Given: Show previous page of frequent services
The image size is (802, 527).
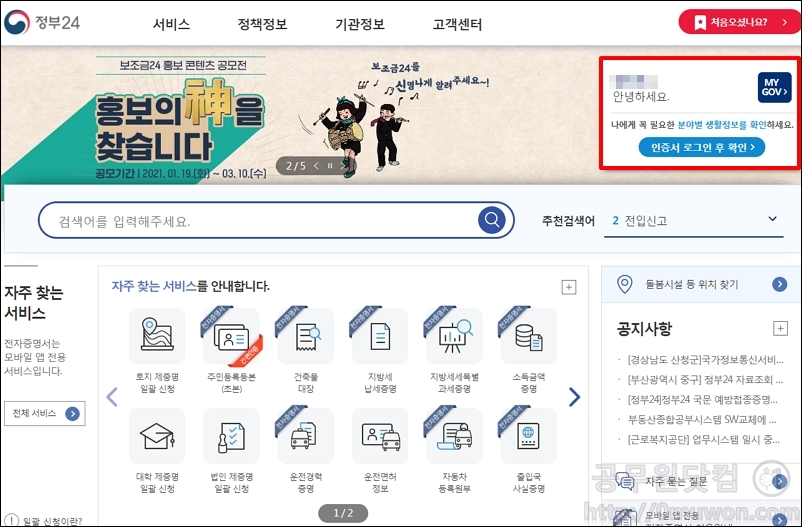Looking at the screenshot, I should [x=112, y=397].
